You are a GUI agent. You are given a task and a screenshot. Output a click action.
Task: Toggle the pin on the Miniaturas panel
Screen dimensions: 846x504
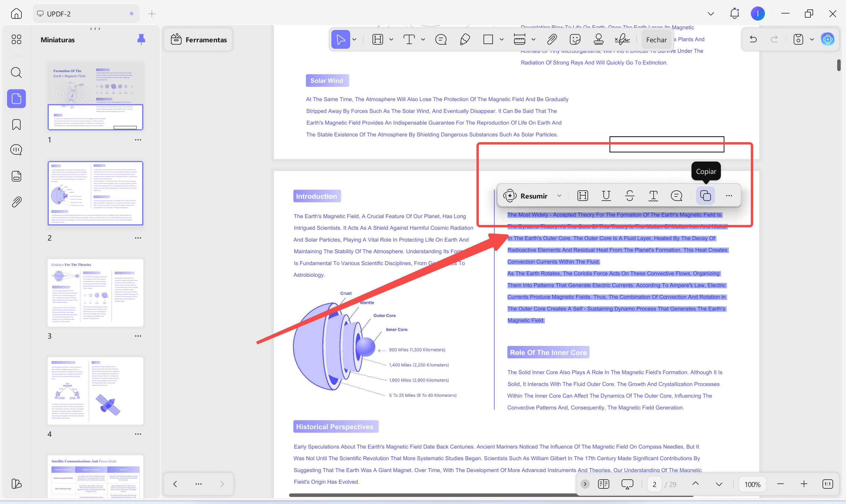pyautogui.click(x=141, y=39)
